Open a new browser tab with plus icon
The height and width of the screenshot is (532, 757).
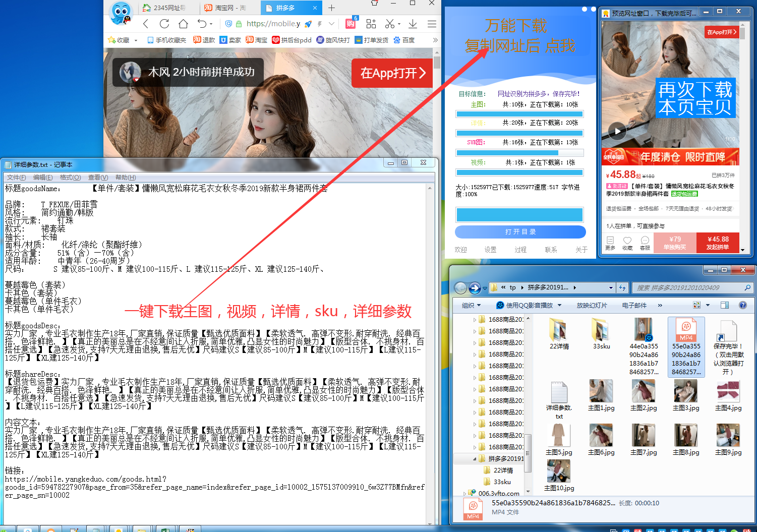(x=331, y=8)
